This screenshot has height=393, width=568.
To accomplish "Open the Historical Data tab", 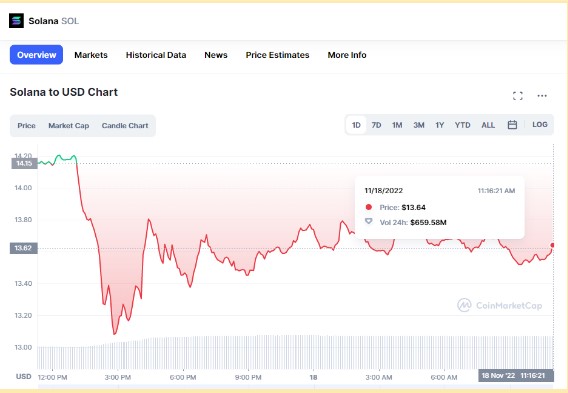I will pyautogui.click(x=156, y=55).
